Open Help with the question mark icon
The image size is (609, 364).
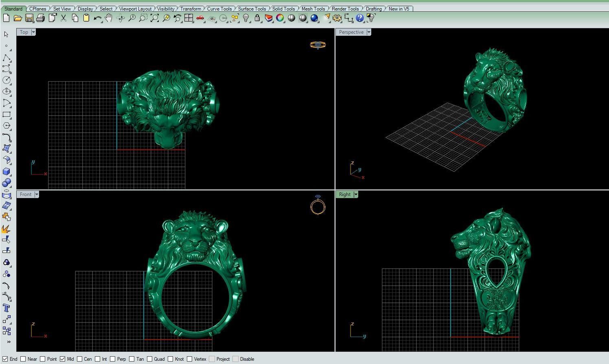[x=359, y=18]
